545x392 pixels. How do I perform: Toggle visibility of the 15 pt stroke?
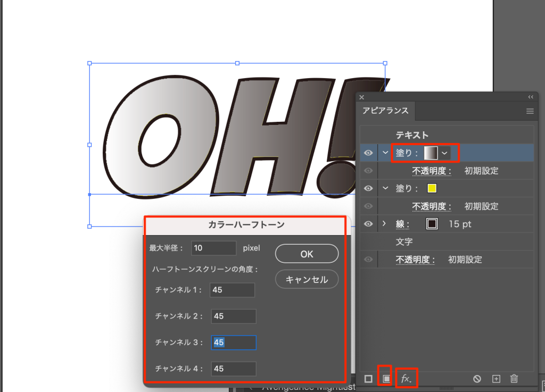(368, 224)
